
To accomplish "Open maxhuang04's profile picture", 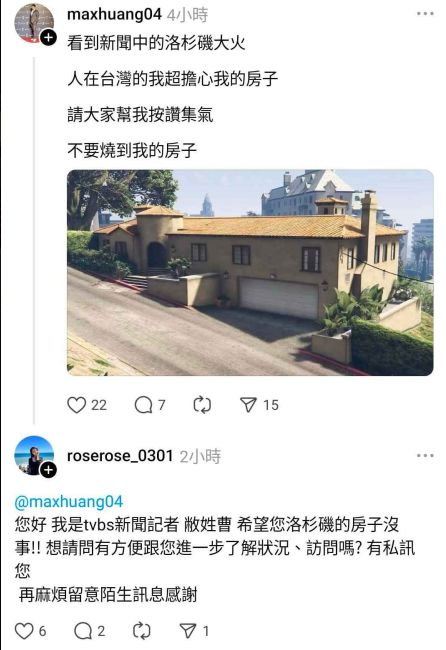I will [x=34, y=22].
